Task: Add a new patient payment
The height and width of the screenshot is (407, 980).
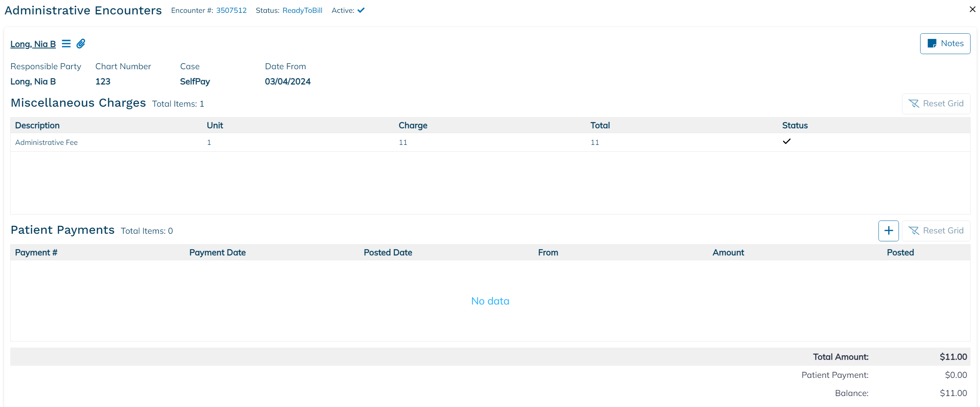Action: point(888,231)
